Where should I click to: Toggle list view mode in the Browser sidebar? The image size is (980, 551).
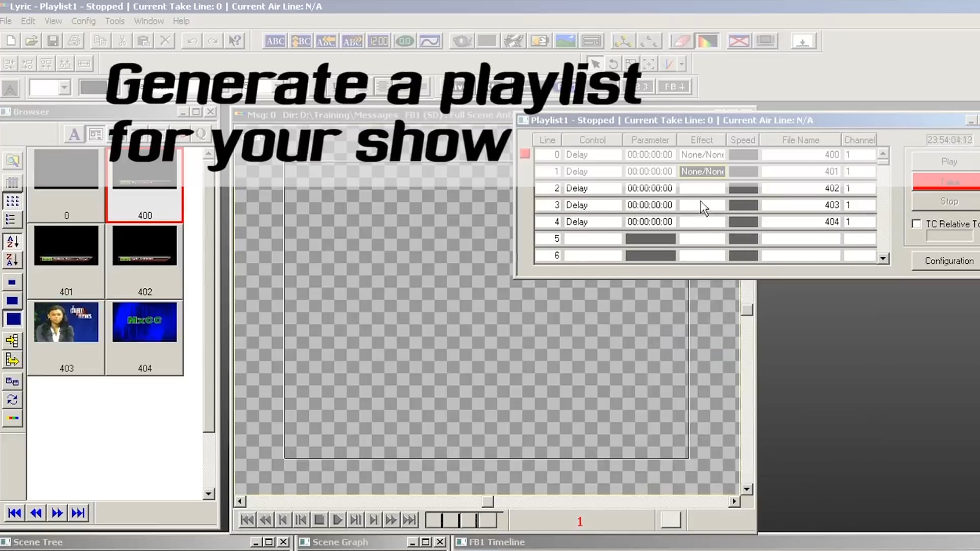pyautogui.click(x=13, y=218)
